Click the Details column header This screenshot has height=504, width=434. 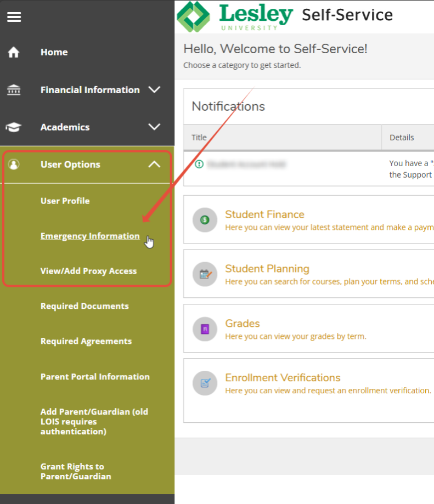pyautogui.click(x=402, y=138)
